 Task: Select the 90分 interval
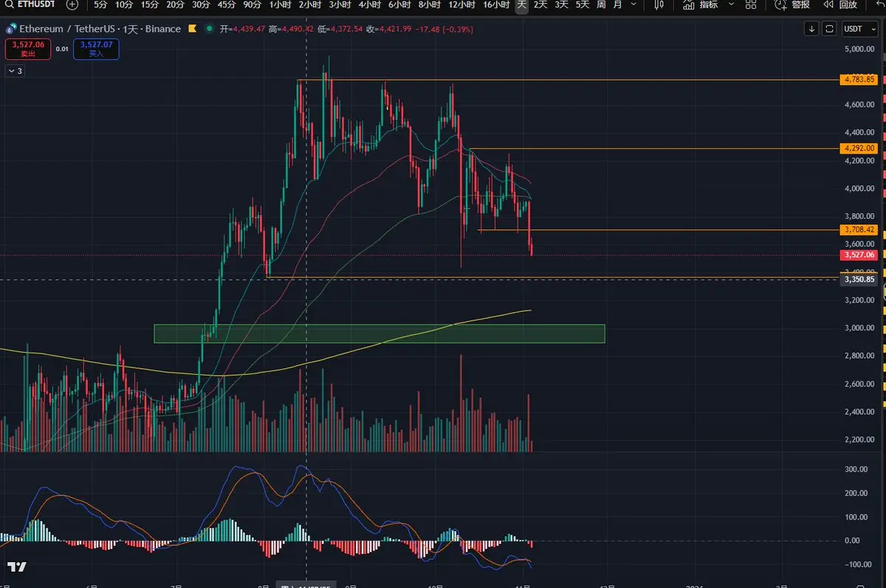coord(253,4)
